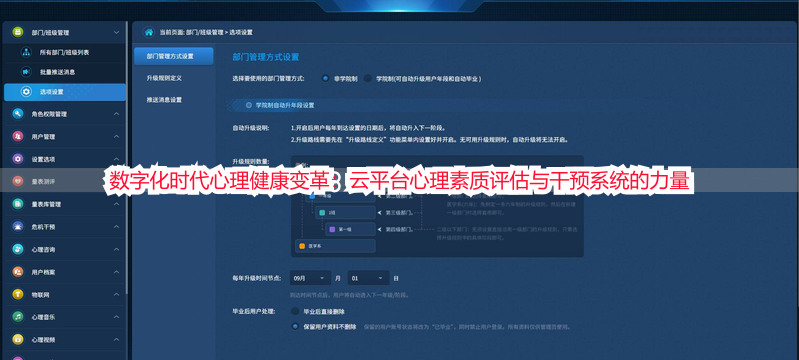Expand the 心理音乐 chevron
Viewport: 799px width, 360px height.
point(116,317)
